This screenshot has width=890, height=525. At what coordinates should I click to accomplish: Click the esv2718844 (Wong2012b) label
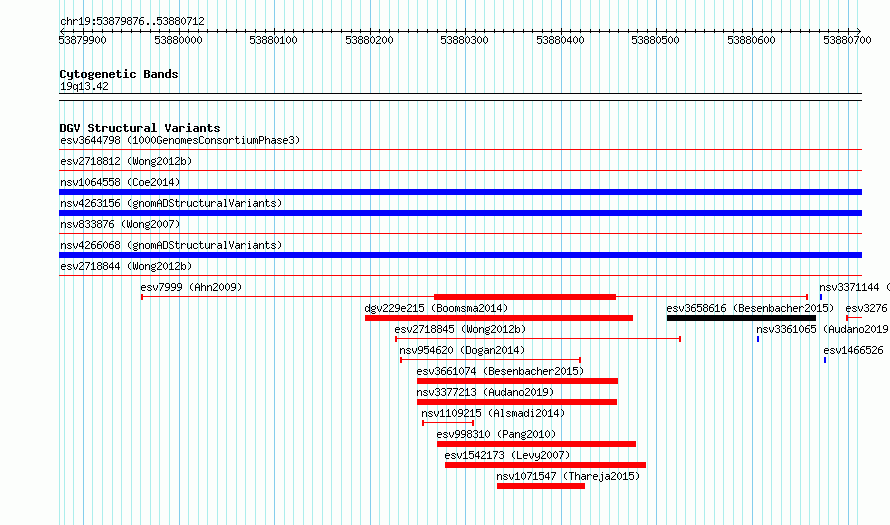pyautogui.click(x=126, y=266)
